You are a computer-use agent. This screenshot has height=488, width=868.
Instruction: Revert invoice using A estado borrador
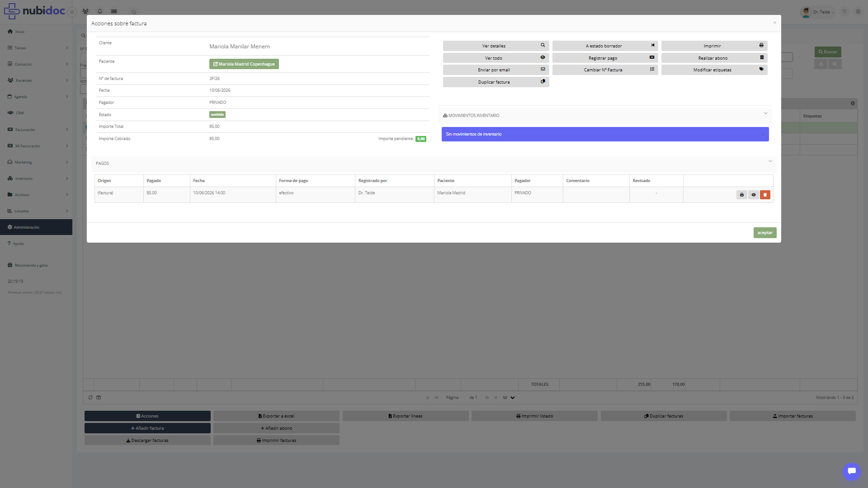pyautogui.click(x=605, y=46)
